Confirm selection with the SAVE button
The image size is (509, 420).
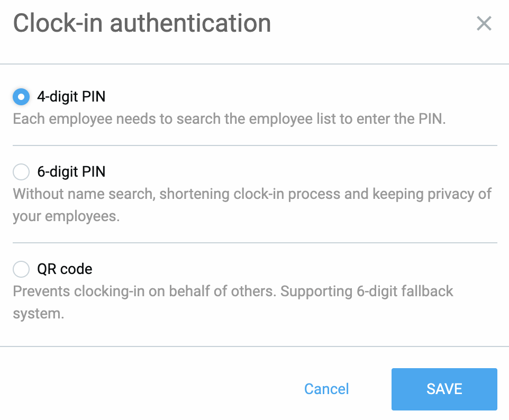444,389
